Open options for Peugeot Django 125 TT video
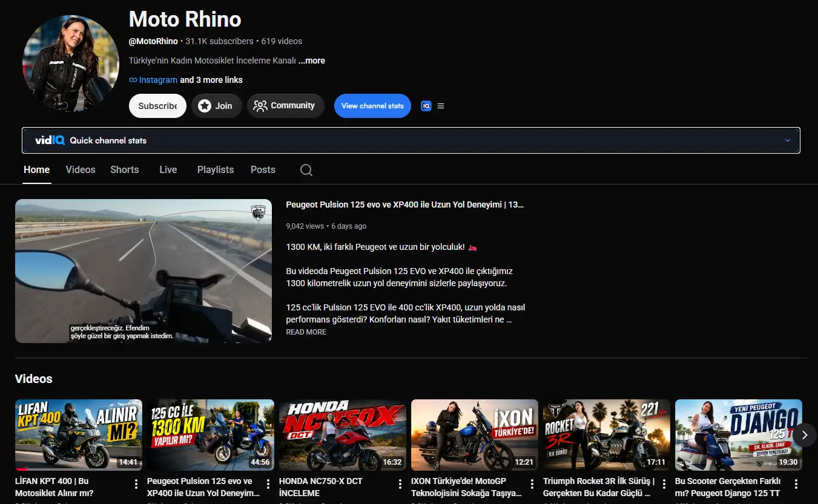This screenshot has height=504, width=818. tap(796, 484)
